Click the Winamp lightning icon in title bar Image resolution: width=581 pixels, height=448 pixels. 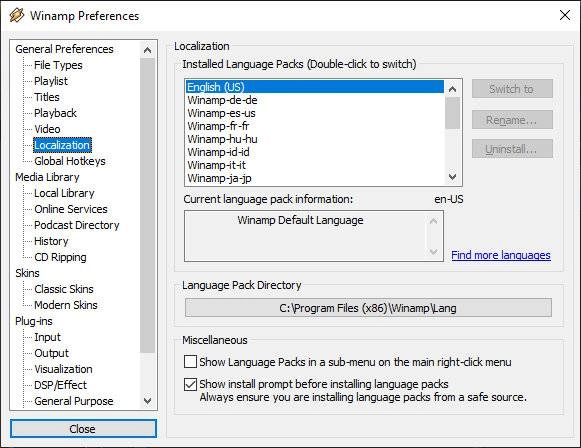coord(17,16)
